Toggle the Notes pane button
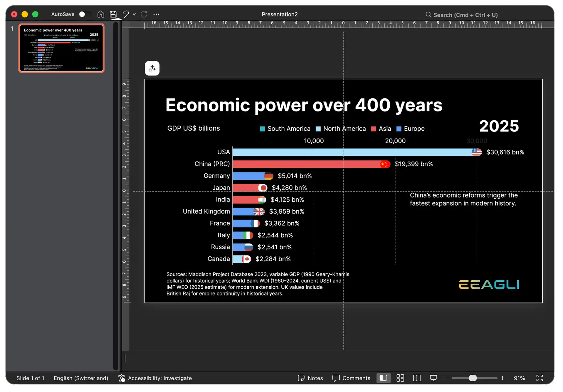The width and height of the screenshot is (563, 392). [310, 378]
